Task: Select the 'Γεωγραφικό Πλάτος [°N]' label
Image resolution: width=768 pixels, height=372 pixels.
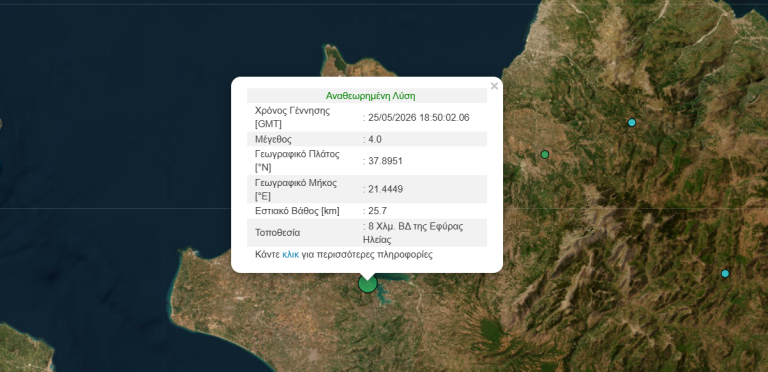Action: (297, 161)
